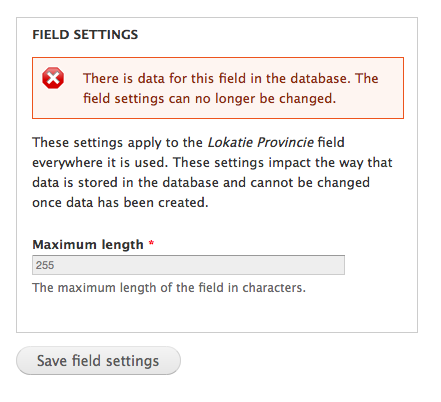Click the red required asterisk

[x=151, y=243]
